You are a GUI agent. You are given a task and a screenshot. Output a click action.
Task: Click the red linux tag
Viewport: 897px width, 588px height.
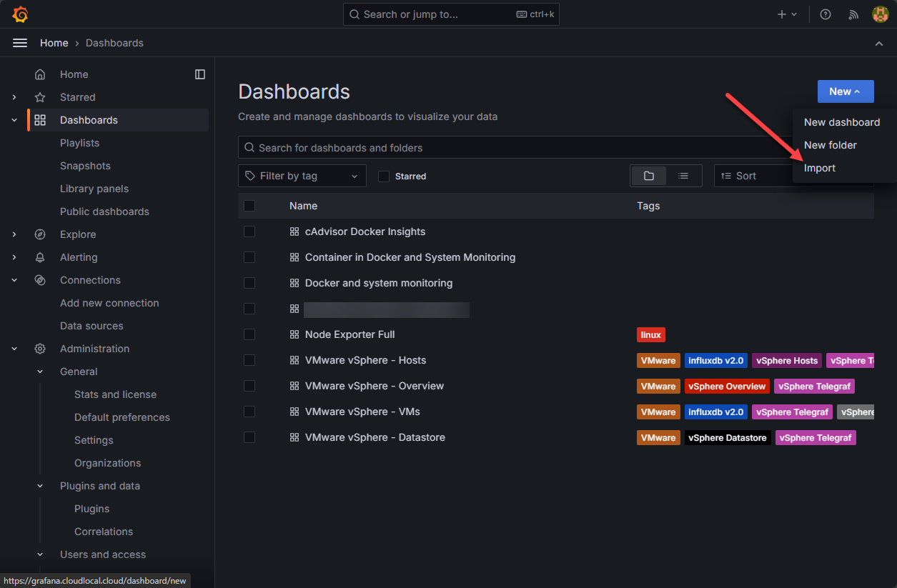(650, 334)
